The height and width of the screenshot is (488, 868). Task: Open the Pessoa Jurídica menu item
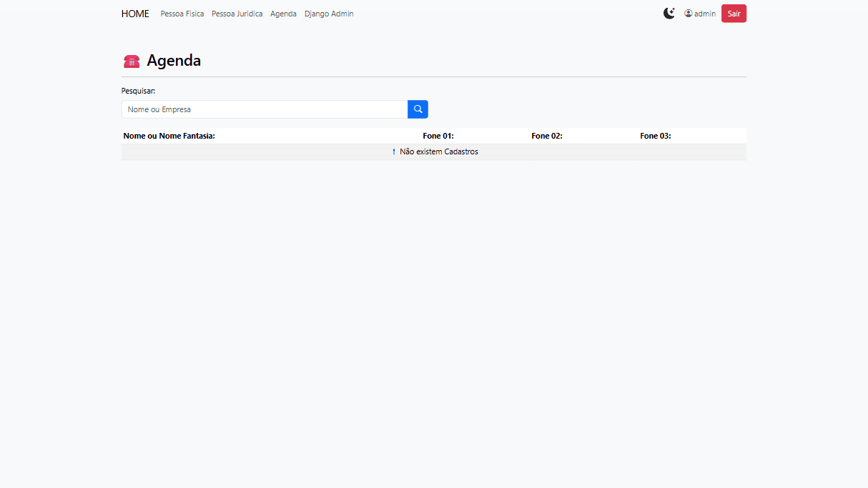point(237,14)
